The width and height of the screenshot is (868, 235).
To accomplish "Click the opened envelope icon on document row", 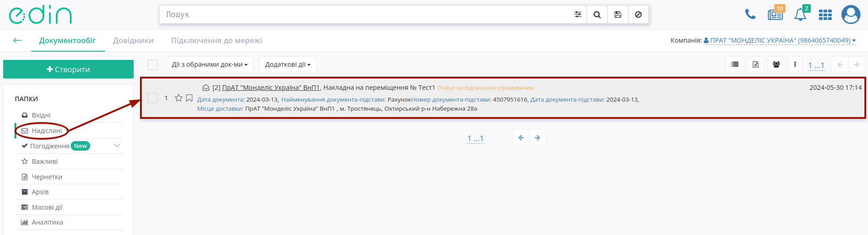I will (x=206, y=88).
